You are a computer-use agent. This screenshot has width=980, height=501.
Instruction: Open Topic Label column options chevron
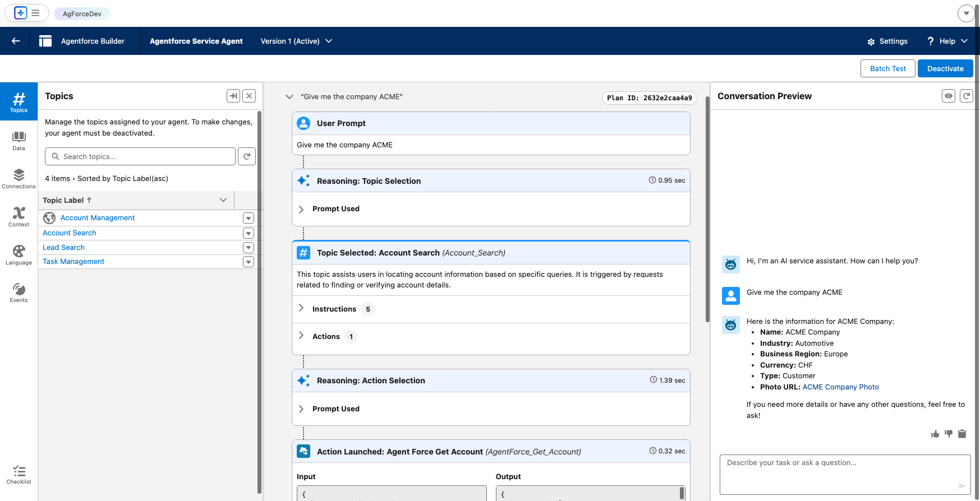pos(223,200)
